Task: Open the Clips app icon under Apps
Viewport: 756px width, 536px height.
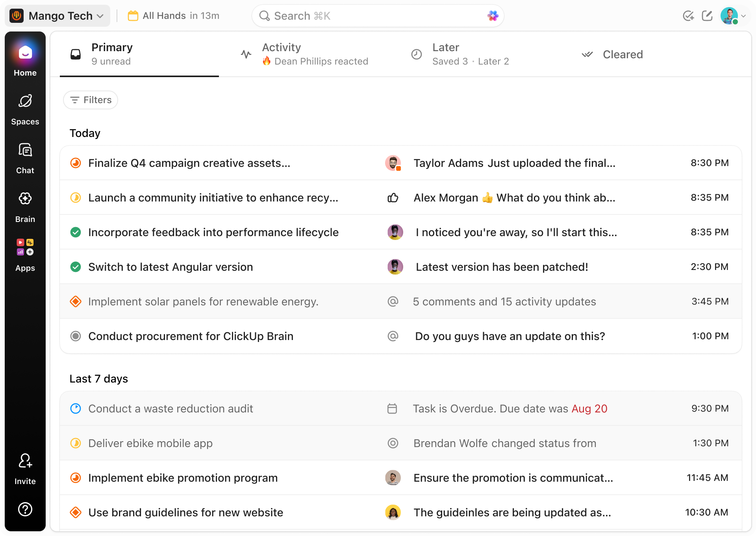Action: pos(20,242)
